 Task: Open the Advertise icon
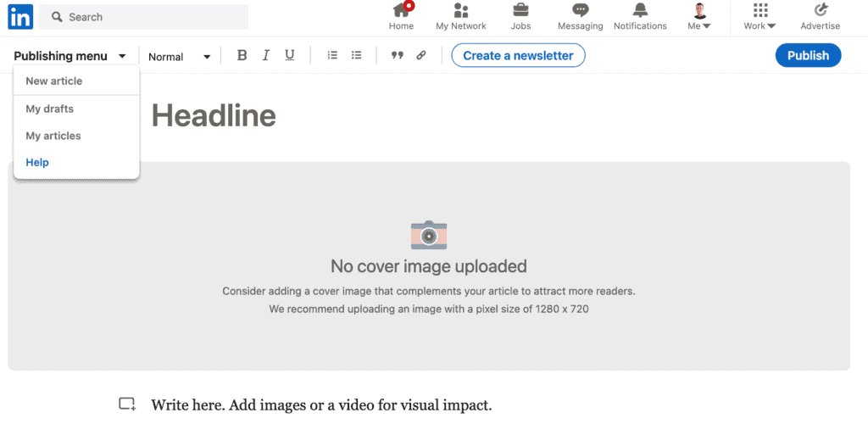coord(820,11)
